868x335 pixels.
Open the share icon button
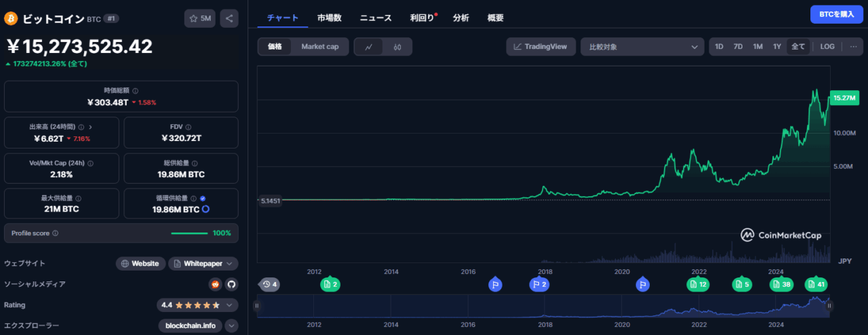[x=229, y=18]
